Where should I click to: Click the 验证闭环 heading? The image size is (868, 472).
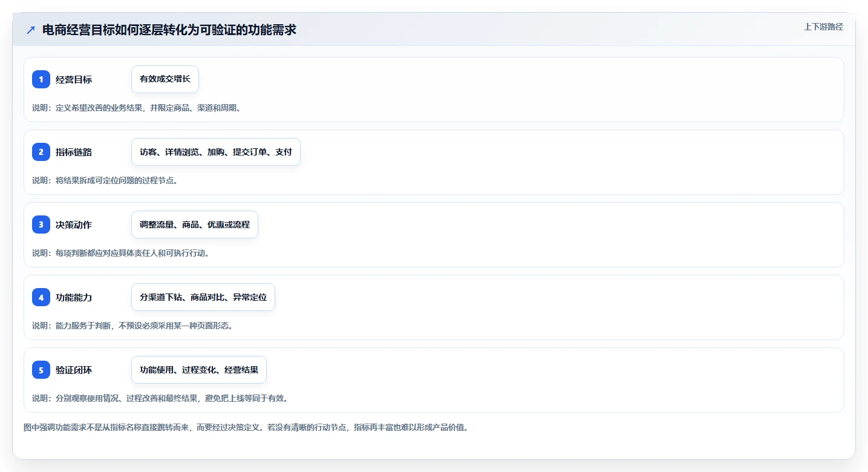[74, 370]
